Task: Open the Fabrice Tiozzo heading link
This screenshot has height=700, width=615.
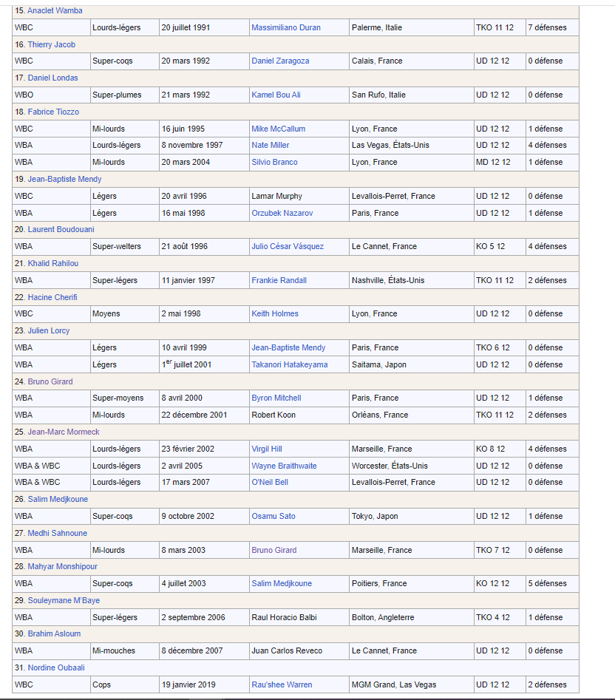Action: point(53,112)
